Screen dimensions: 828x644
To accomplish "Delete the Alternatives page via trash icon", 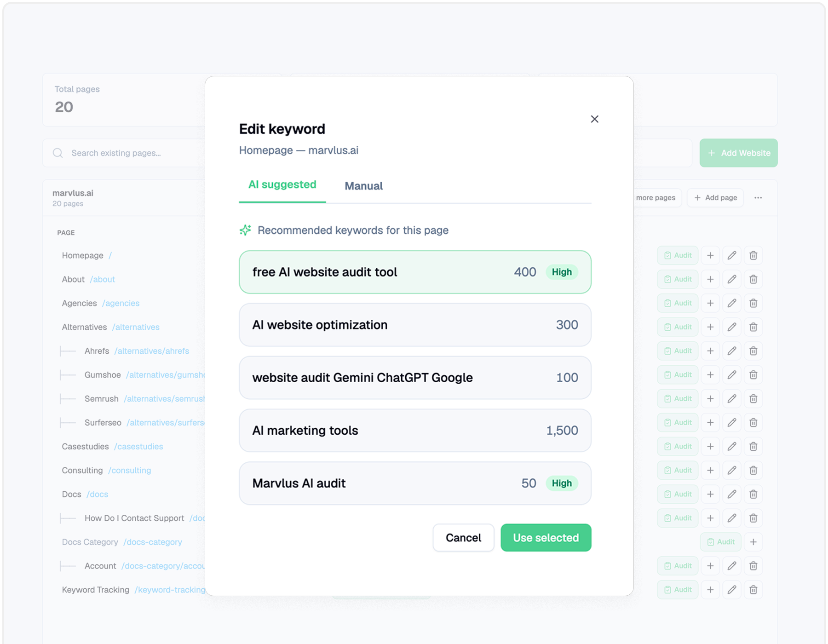I will coord(753,327).
